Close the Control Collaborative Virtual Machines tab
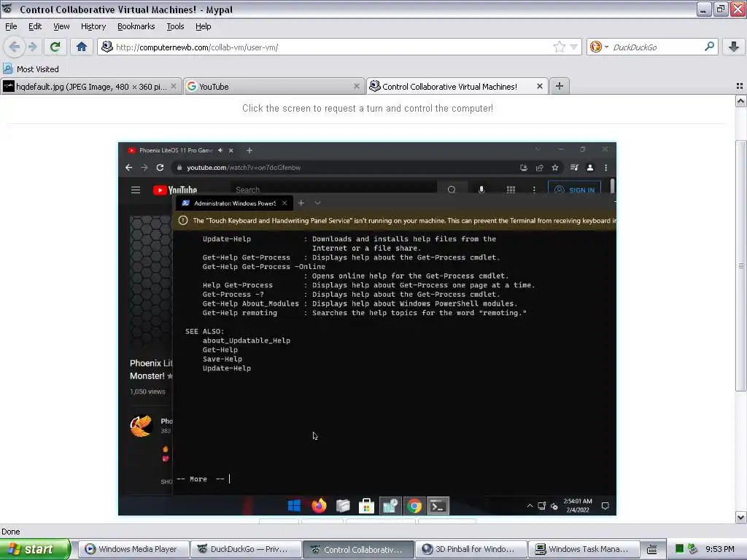The height and width of the screenshot is (560, 747). click(539, 86)
